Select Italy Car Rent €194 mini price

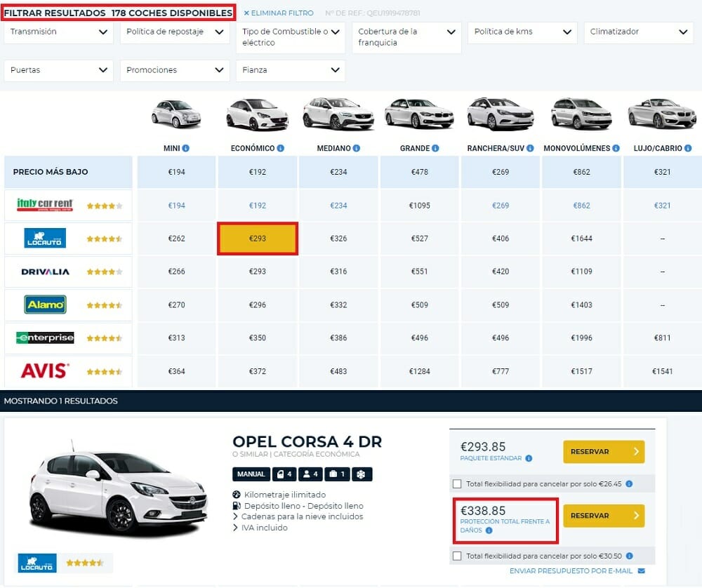pos(176,206)
